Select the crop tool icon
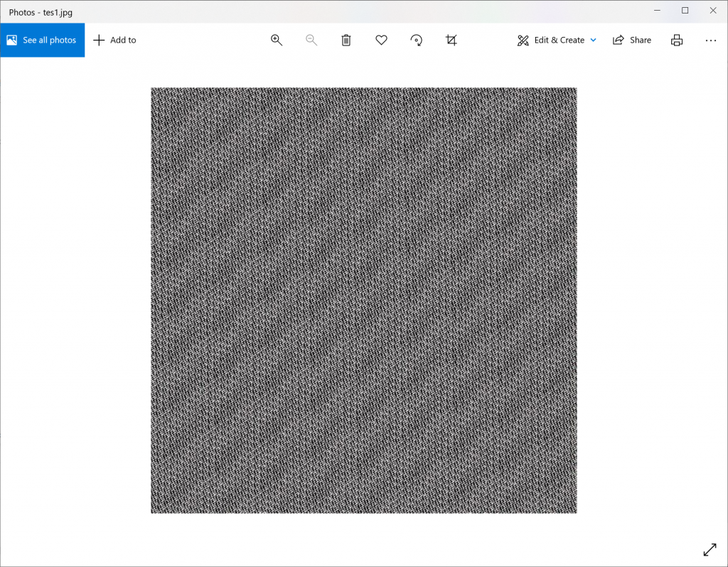728x567 pixels. coord(451,40)
